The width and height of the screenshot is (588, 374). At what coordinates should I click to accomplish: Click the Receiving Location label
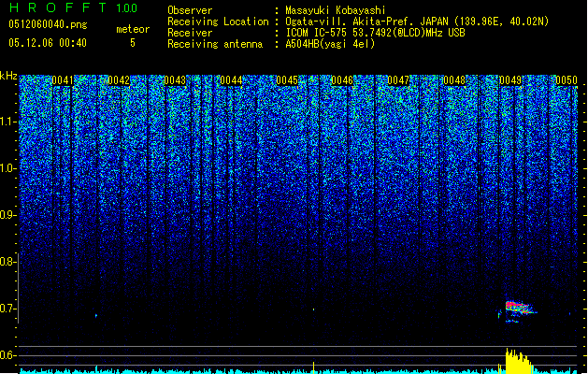point(218,22)
